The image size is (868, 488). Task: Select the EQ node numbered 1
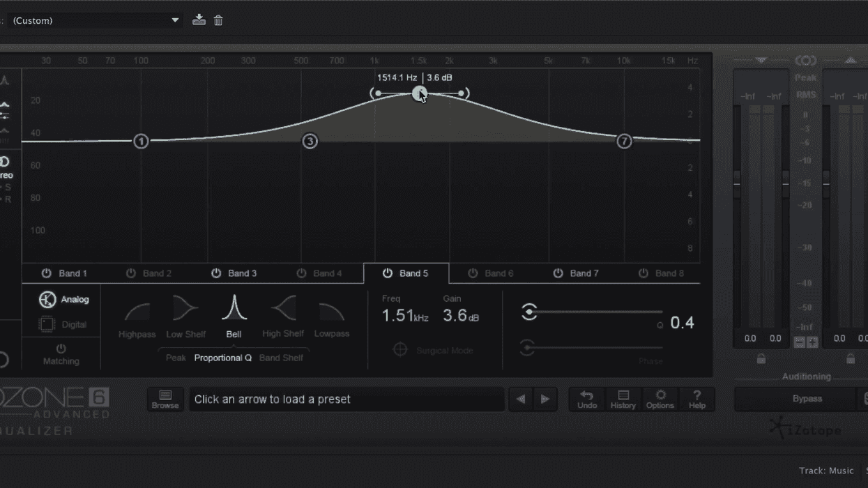tap(141, 141)
